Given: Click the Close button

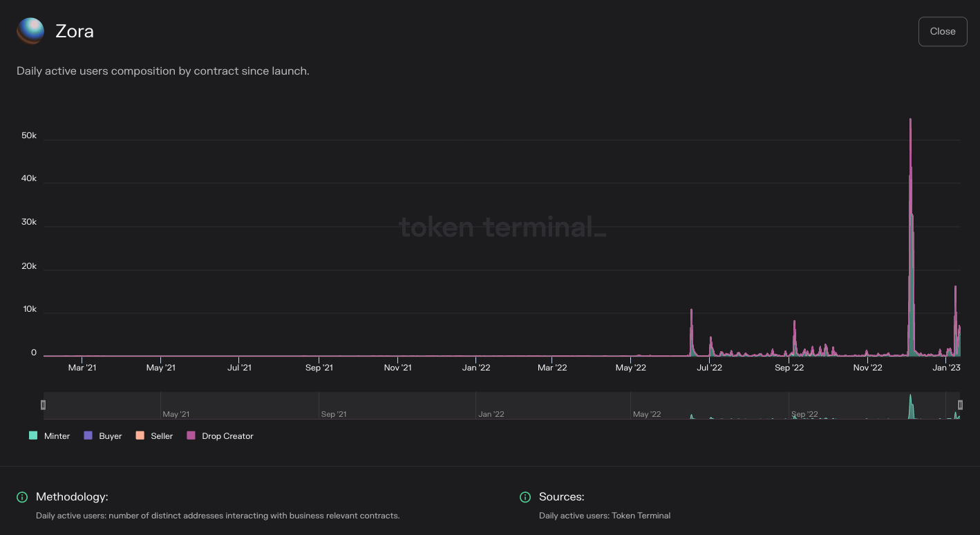Looking at the screenshot, I should click(942, 31).
